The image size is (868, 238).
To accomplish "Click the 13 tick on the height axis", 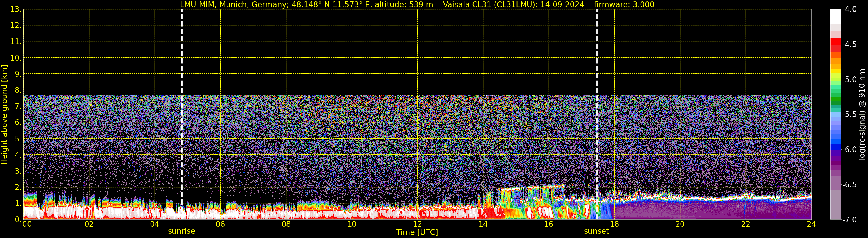I will point(16,10).
